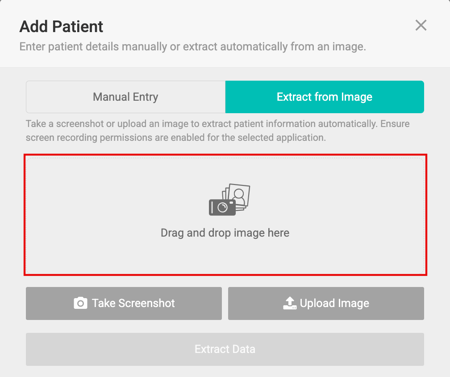The image size is (450, 377).
Task: Click the photo stack in the drop zone graphic
Action: [x=237, y=196]
